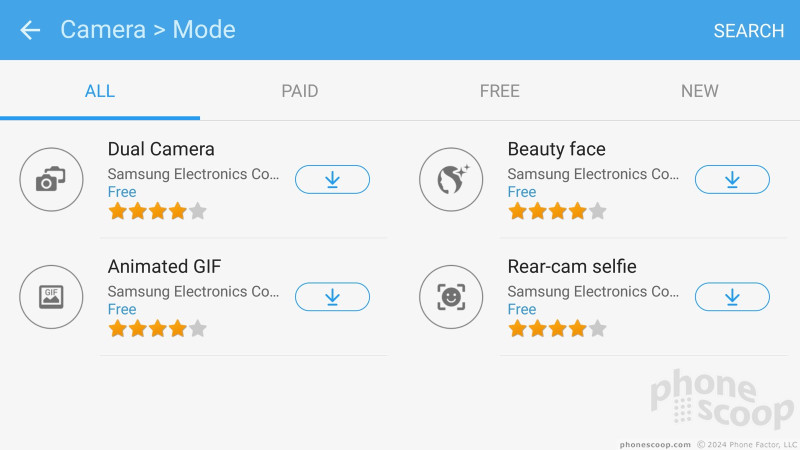Open the Beauty face title
Viewport: 800px width, 450px height.
[x=557, y=149]
